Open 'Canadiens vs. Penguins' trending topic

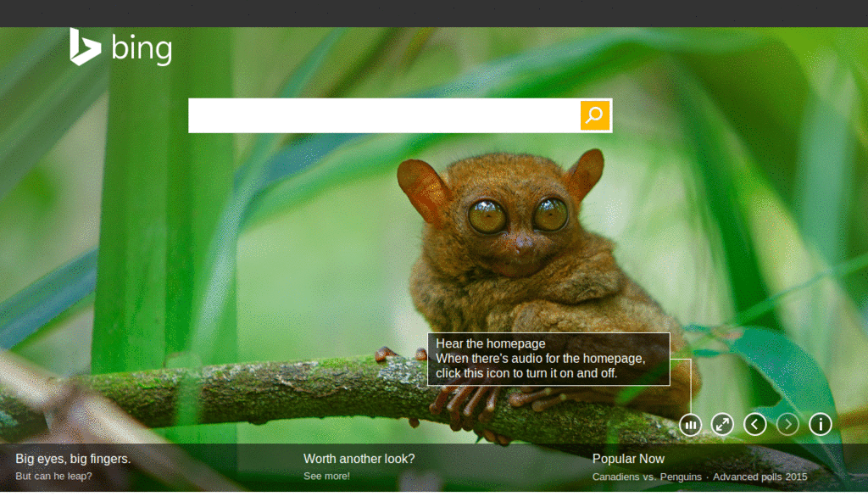pos(647,477)
